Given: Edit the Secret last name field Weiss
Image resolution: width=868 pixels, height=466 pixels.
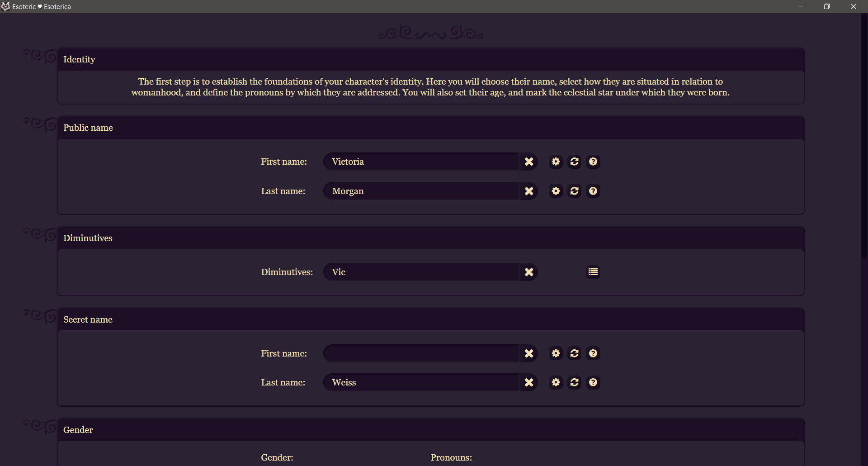Looking at the screenshot, I should coord(421,382).
